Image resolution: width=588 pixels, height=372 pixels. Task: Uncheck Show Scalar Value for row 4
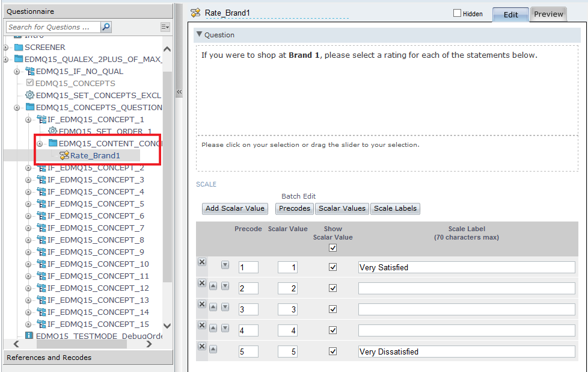point(332,330)
